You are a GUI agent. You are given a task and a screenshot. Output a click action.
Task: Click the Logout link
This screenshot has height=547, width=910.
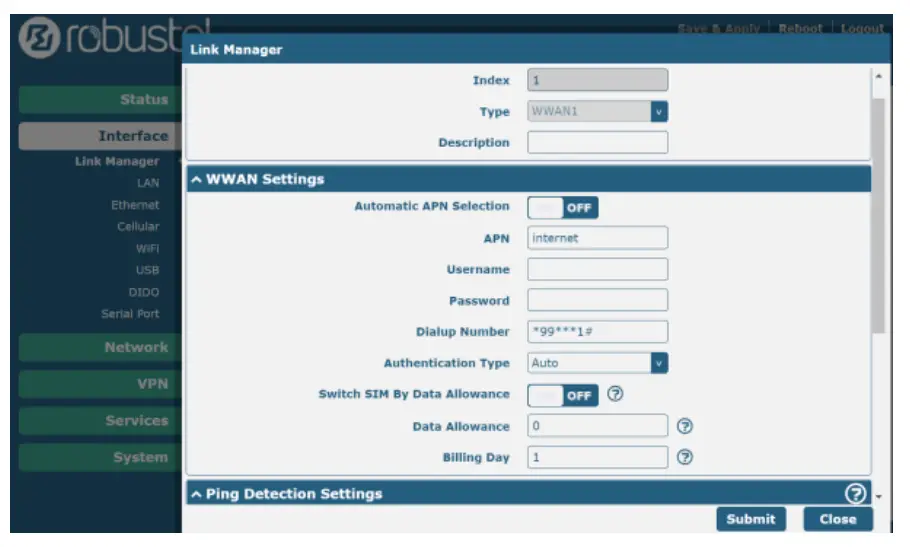pyautogui.click(x=862, y=28)
